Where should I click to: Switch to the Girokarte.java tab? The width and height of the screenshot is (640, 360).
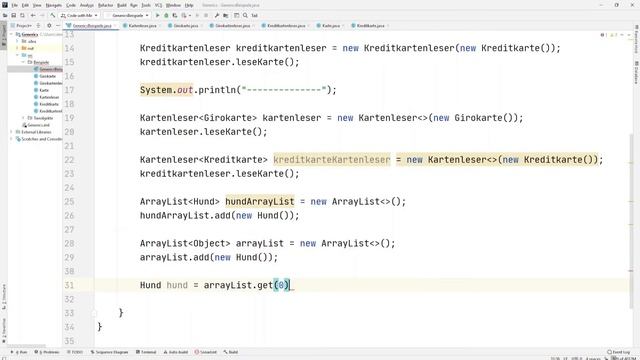pos(185,26)
